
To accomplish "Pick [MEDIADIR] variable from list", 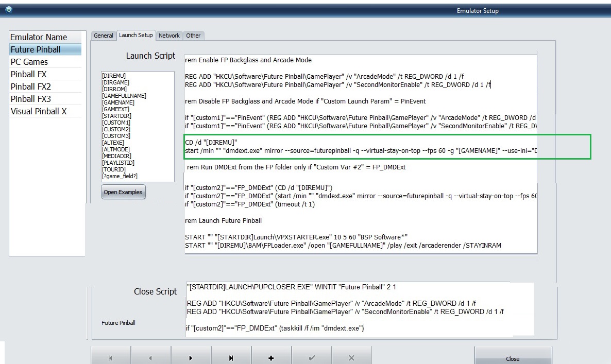I will (116, 155).
